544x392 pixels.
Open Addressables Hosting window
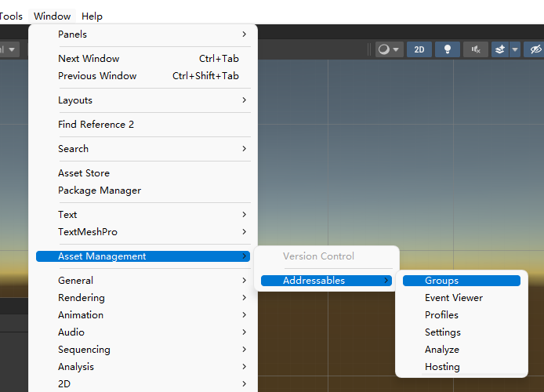click(x=462, y=367)
